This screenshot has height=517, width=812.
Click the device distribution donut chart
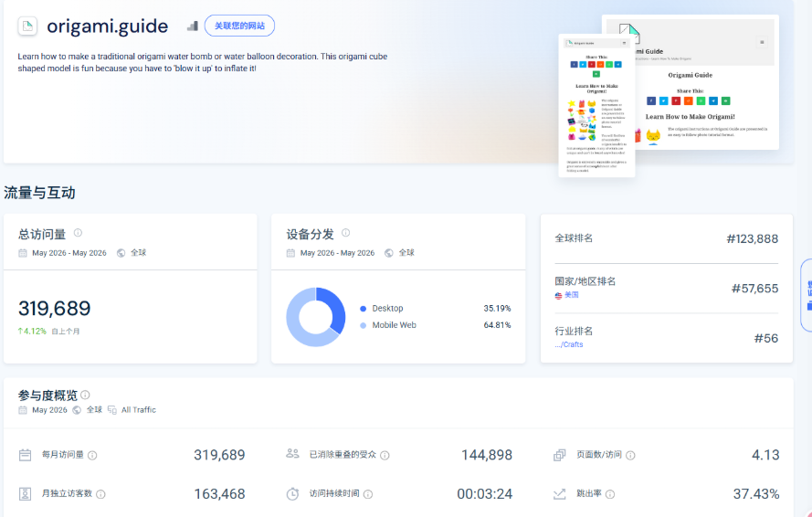[x=316, y=317]
